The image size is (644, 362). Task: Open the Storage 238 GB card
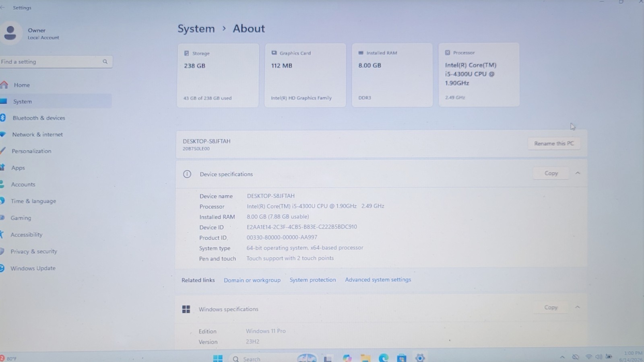tap(218, 75)
